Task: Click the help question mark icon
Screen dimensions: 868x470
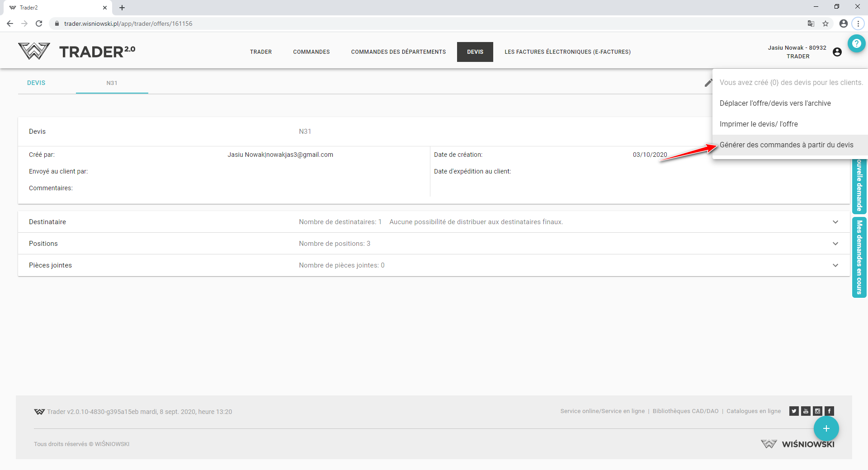Action: 856,43
